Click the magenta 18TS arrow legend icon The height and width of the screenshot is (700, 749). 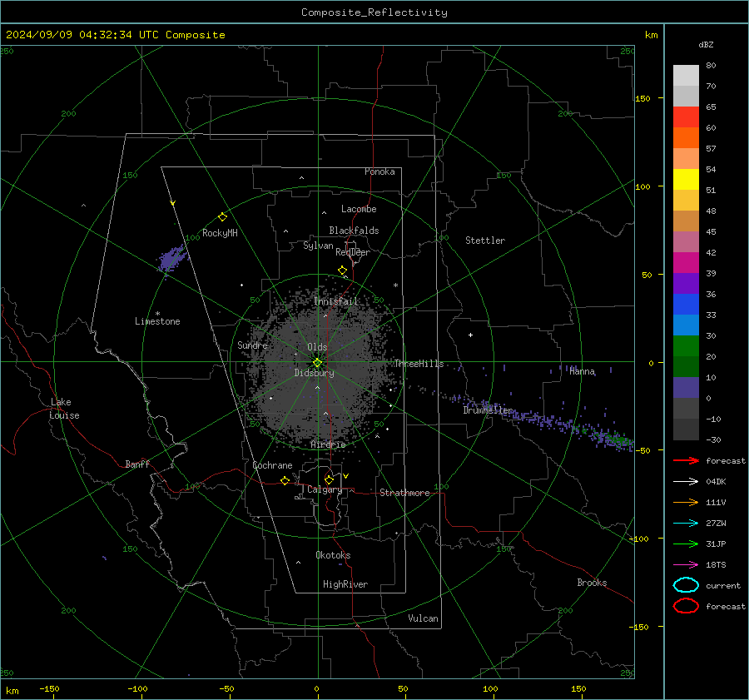click(x=686, y=565)
